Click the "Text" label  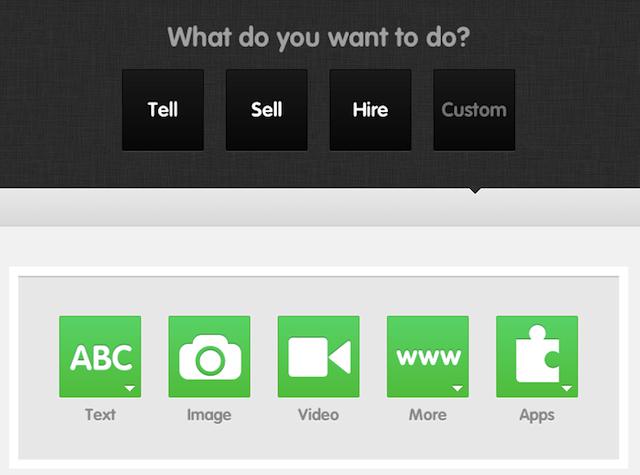tap(100, 415)
